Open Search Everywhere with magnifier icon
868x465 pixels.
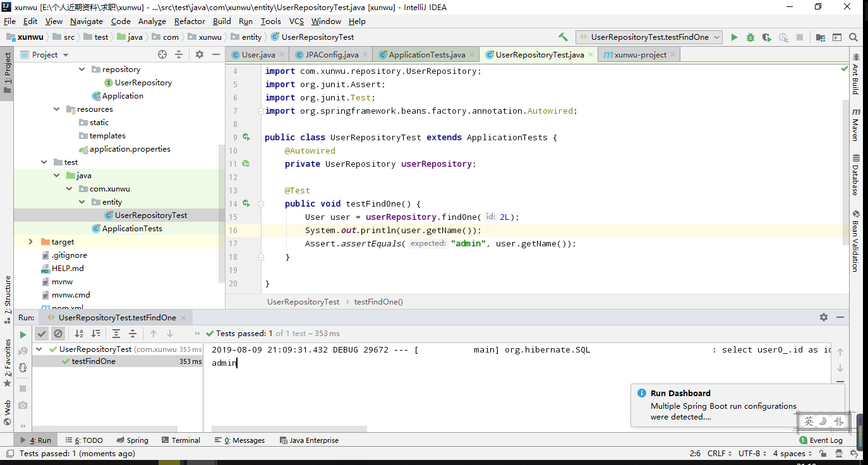coord(853,37)
